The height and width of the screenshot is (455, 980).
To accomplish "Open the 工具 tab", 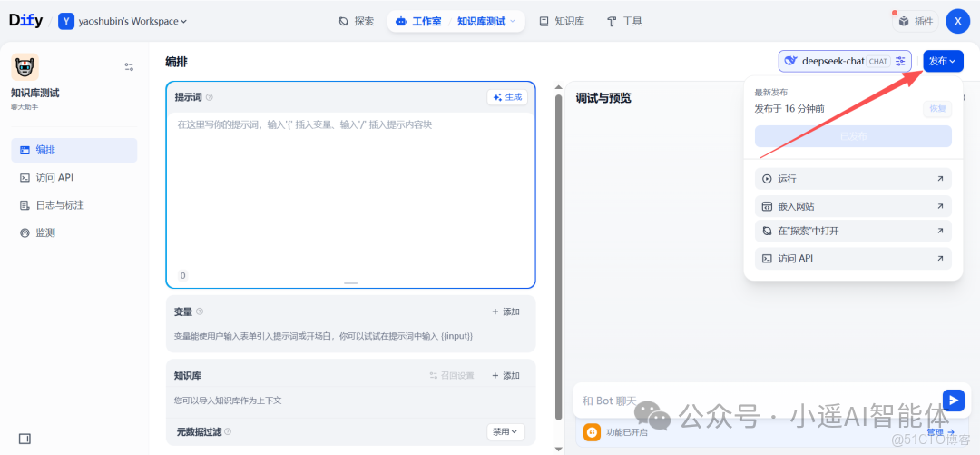I will point(623,21).
